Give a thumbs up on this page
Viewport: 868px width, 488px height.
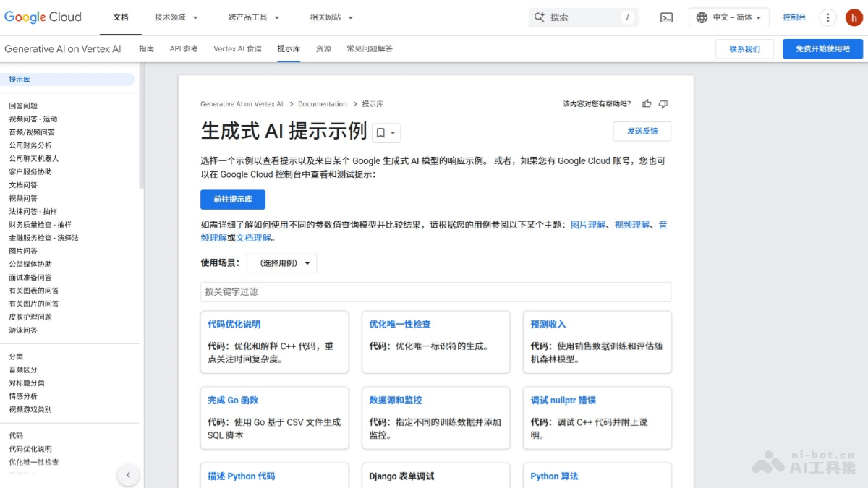click(647, 103)
